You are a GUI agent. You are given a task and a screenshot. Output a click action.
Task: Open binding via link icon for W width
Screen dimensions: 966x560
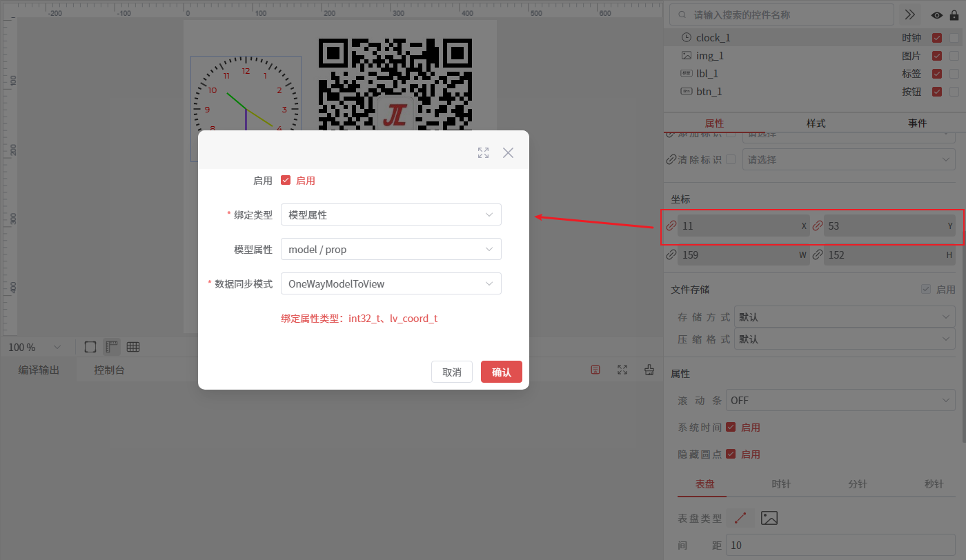tap(671, 254)
